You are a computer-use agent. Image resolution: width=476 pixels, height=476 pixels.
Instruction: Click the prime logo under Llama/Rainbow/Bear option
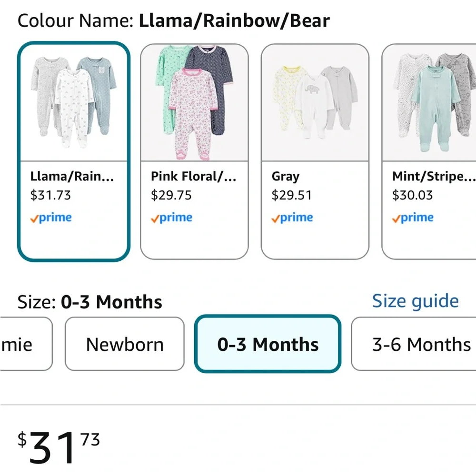51,218
